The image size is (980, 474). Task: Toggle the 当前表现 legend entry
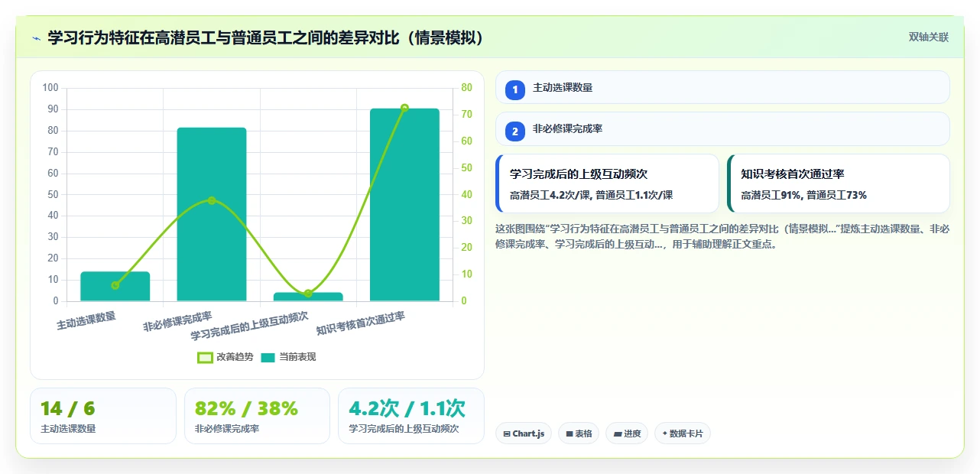(288, 357)
